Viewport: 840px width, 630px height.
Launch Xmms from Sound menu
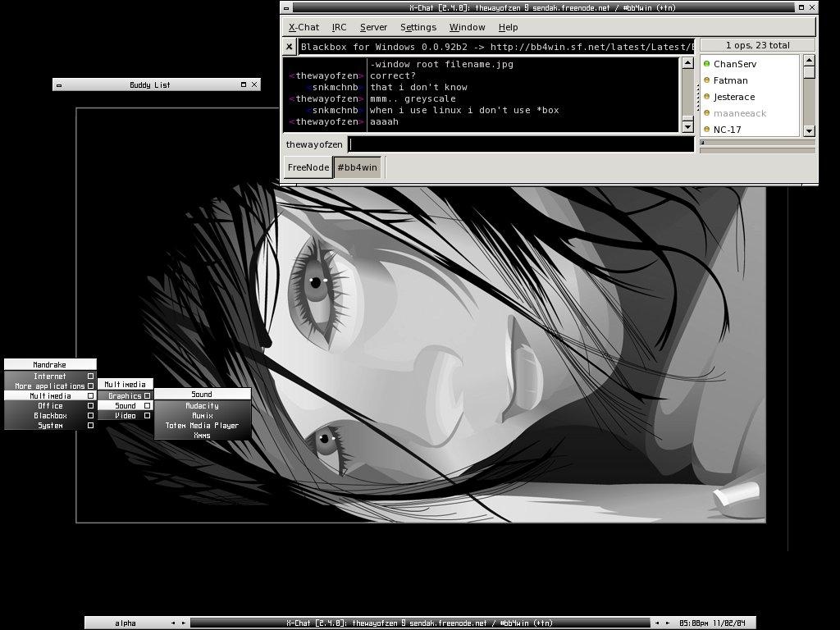(203, 436)
